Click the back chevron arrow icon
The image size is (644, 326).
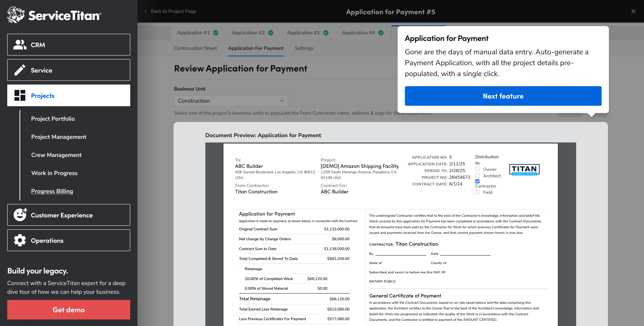click(145, 11)
